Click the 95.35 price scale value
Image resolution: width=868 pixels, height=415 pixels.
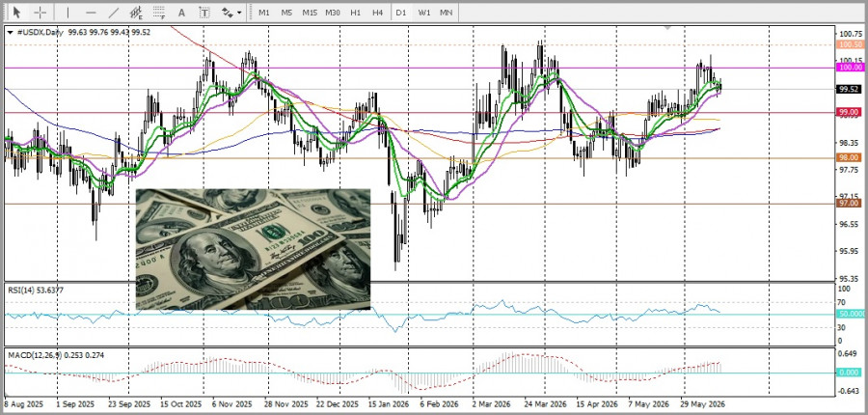(851, 278)
